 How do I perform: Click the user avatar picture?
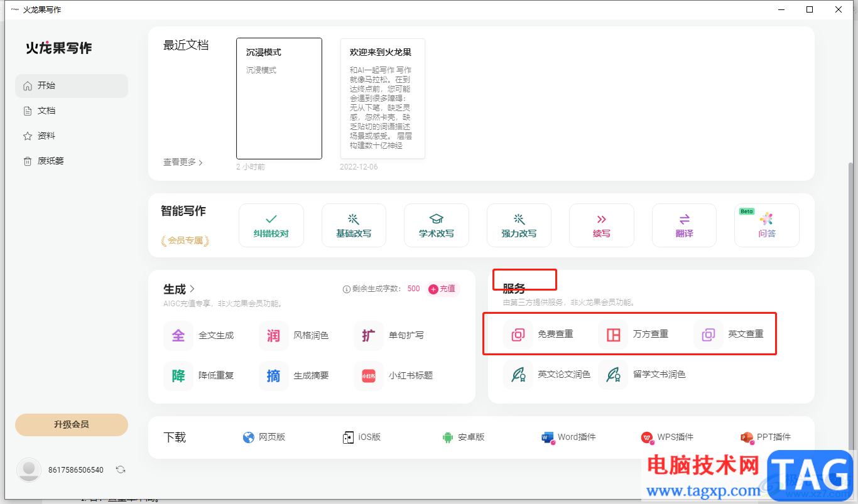(x=28, y=470)
